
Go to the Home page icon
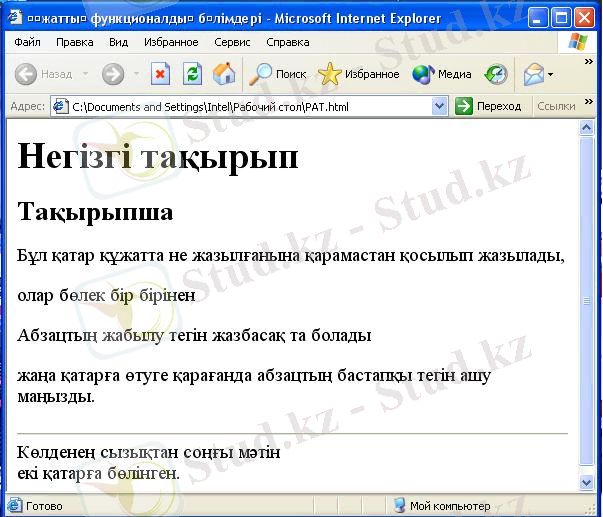click(224, 74)
